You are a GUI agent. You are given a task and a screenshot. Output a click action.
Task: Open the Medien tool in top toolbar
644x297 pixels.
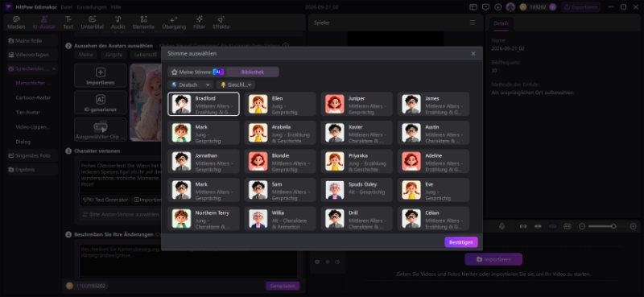(x=16, y=23)
